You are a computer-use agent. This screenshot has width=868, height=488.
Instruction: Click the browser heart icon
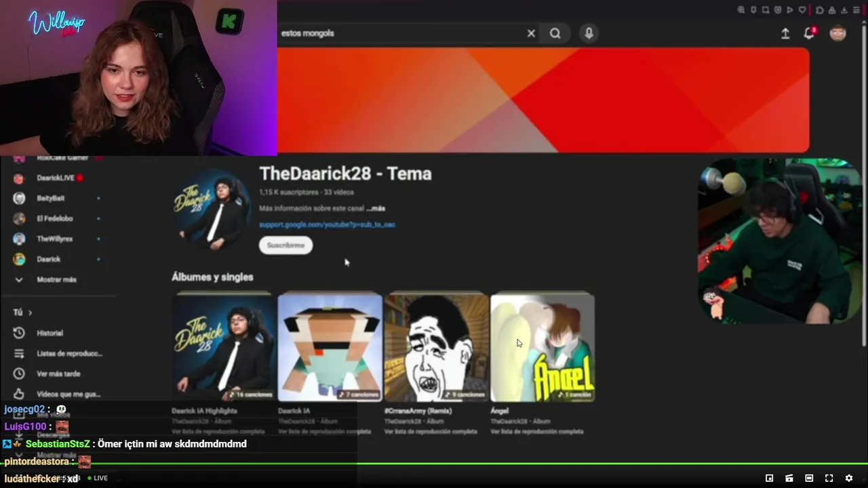tap(802, 9)
